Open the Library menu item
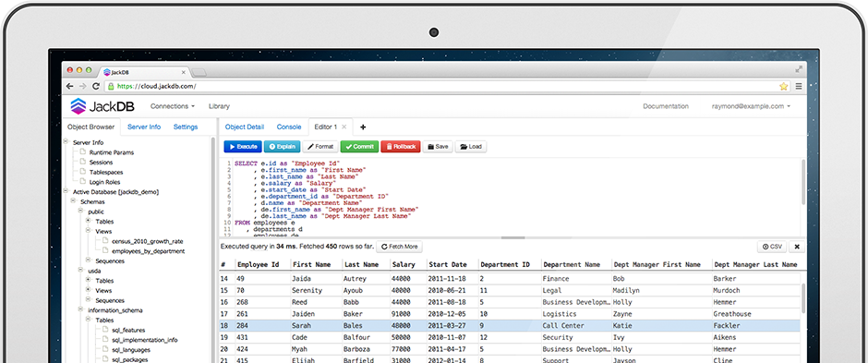Screen dimensions: 868x363 point(219,106)
